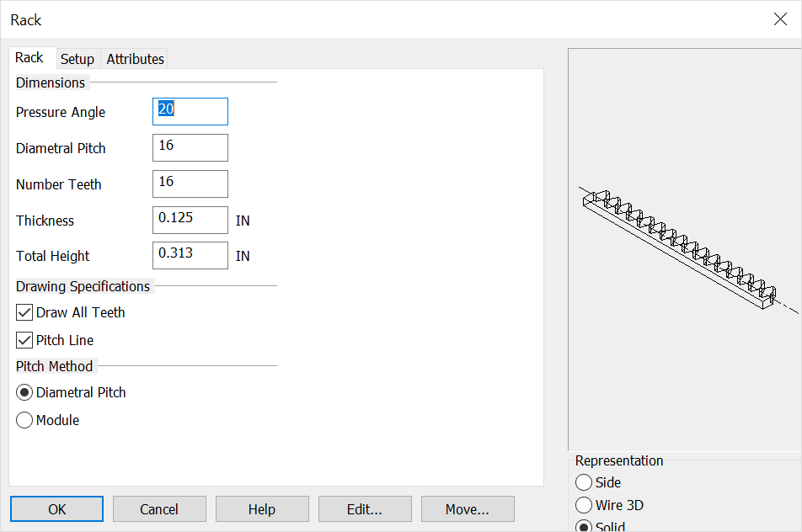The width and height of the screenshot is (802, 532).
Task: Cancel the Rack dialog
Action: pyautogui.click(x=158, y=508)
